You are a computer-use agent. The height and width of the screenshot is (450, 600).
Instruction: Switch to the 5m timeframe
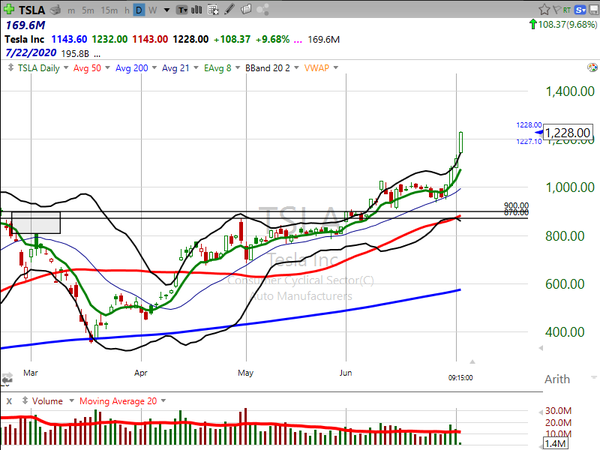(88, 9)
